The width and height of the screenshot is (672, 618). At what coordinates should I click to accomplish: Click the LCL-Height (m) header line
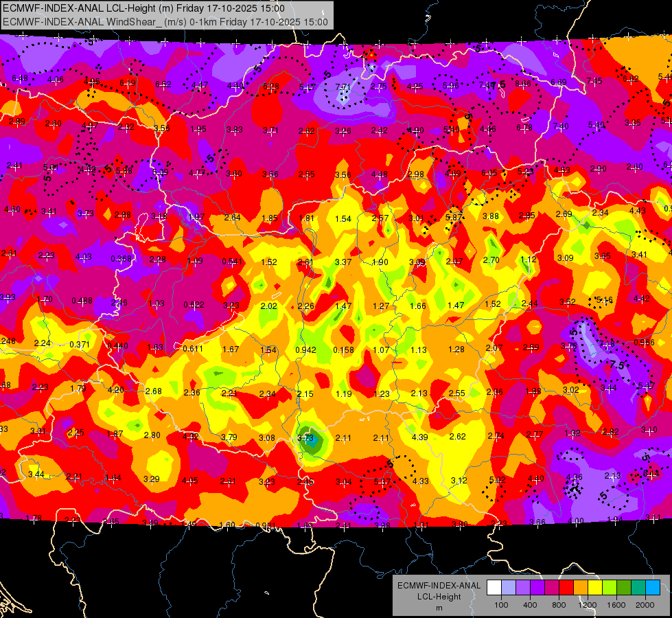tap(144, 8)
